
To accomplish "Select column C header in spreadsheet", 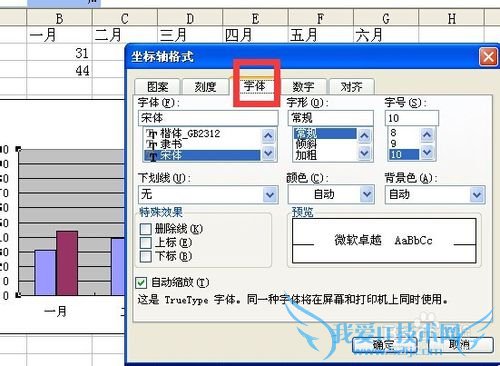I will point(125,18).
